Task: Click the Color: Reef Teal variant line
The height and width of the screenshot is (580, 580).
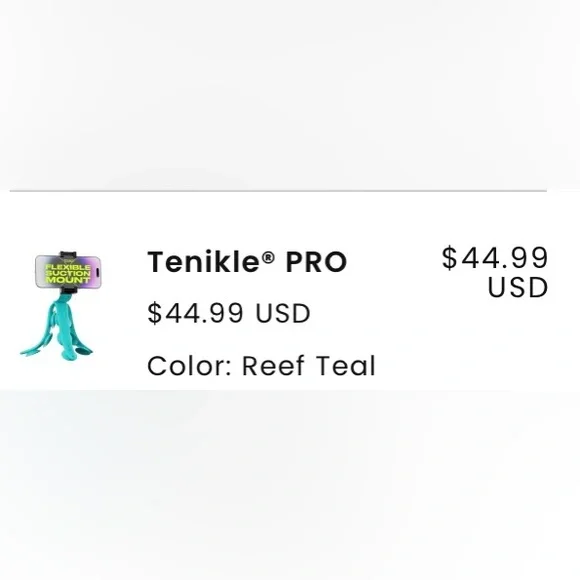Action: 262,366
